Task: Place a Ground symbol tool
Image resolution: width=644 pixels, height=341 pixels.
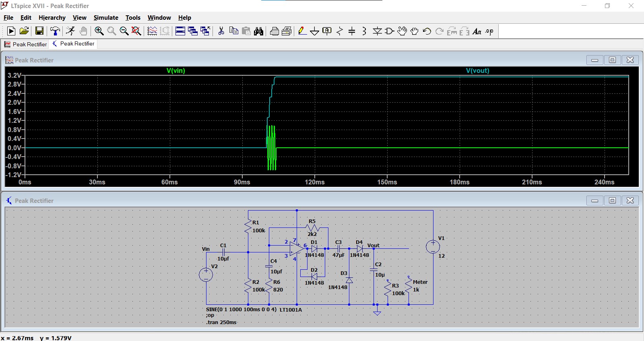Action: 315,31
